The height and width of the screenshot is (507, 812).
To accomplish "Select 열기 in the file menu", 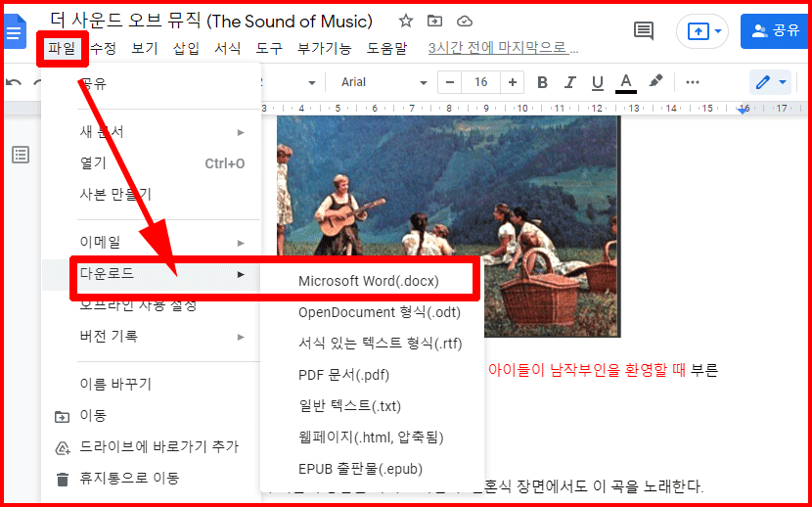I will click(x=151, y=163).
